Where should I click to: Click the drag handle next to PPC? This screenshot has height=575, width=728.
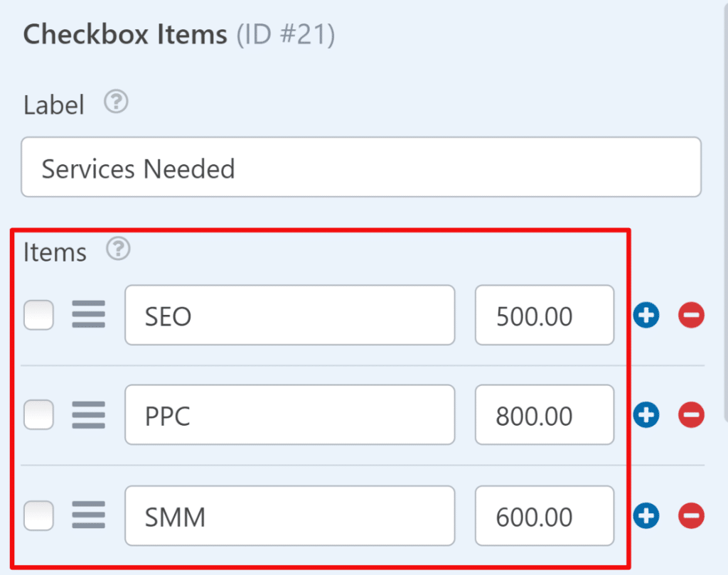[x=88, y=415]
